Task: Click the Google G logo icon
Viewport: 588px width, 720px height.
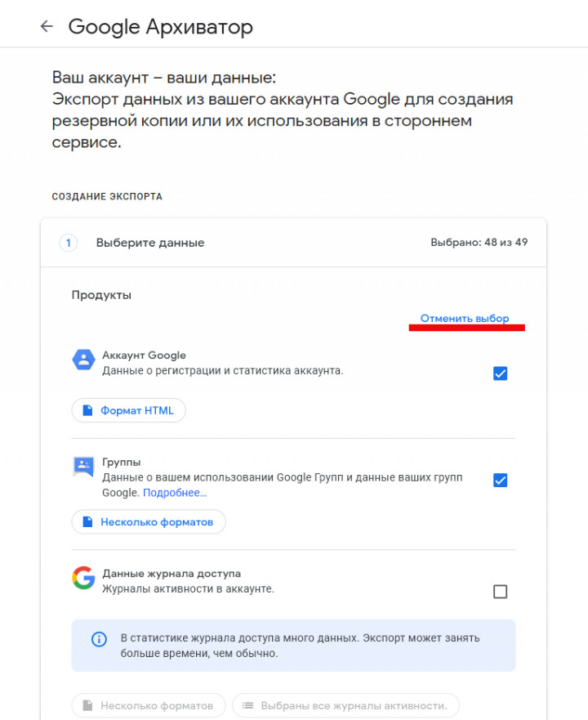Action: point(83,578)
